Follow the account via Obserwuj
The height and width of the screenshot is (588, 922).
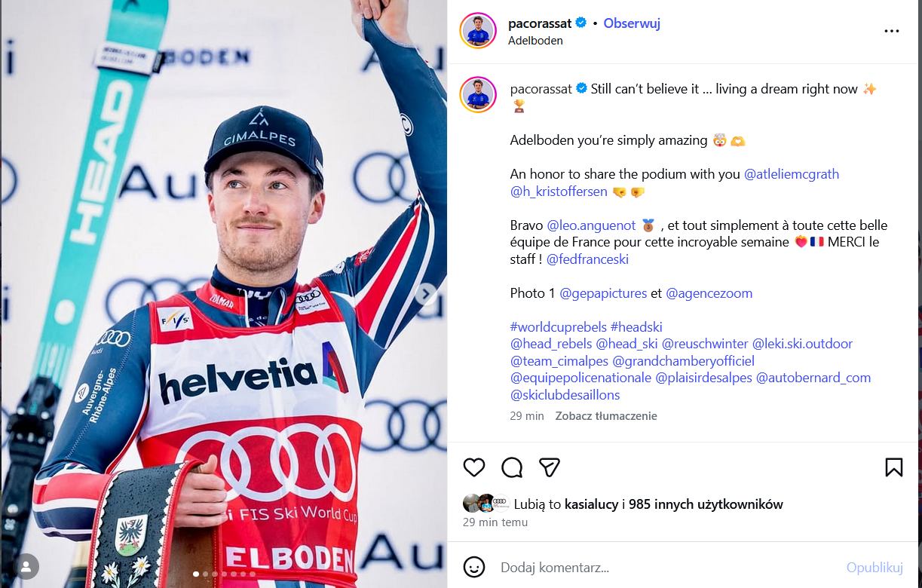632,23
